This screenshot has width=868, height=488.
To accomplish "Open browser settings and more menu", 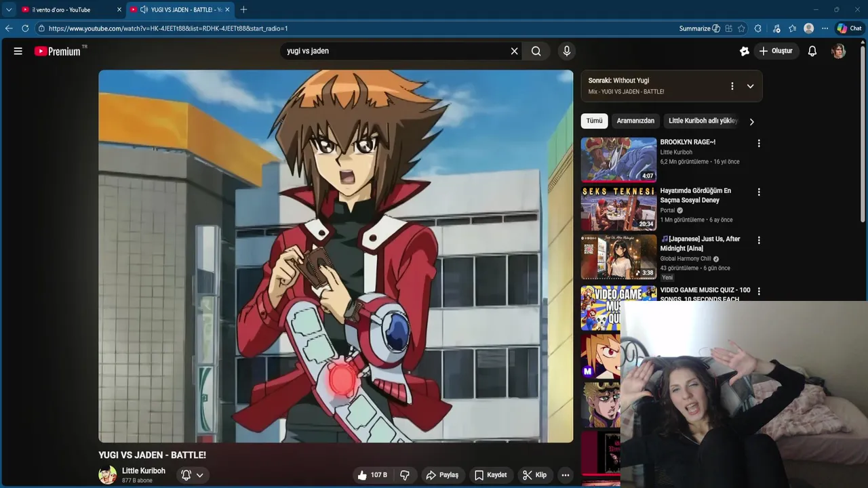I will click(825, 28).
